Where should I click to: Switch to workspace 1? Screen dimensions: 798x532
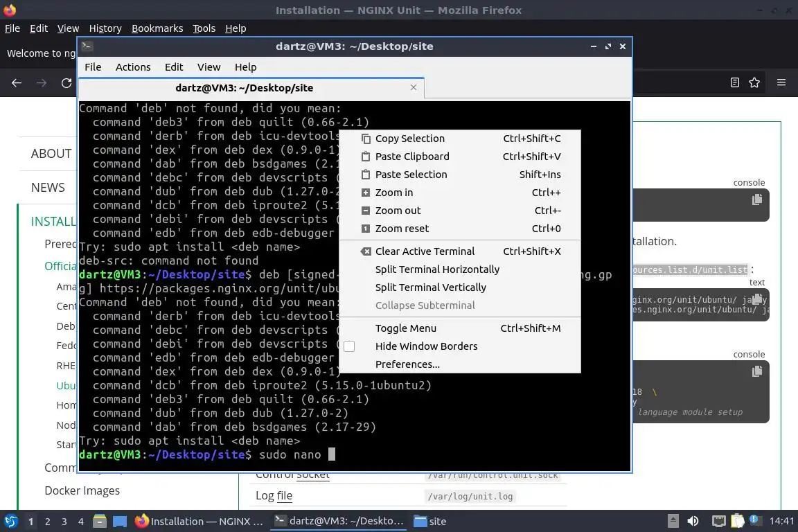click(x=30, y=522)
